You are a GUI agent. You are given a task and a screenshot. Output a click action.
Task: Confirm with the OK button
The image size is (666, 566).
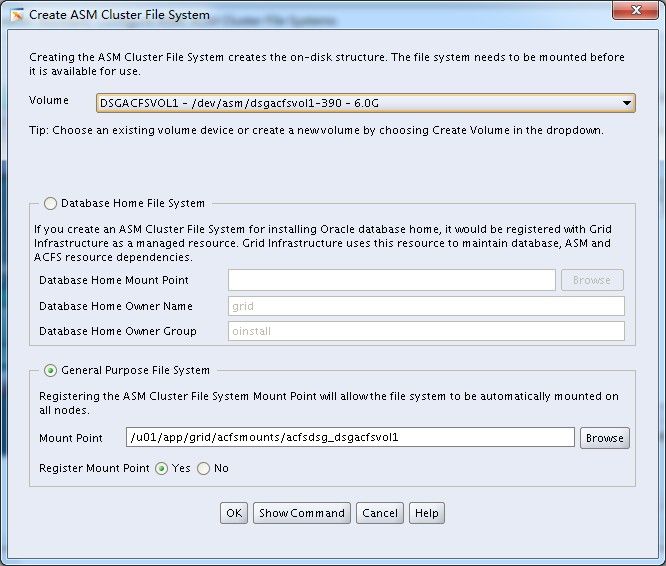(234, 513)
